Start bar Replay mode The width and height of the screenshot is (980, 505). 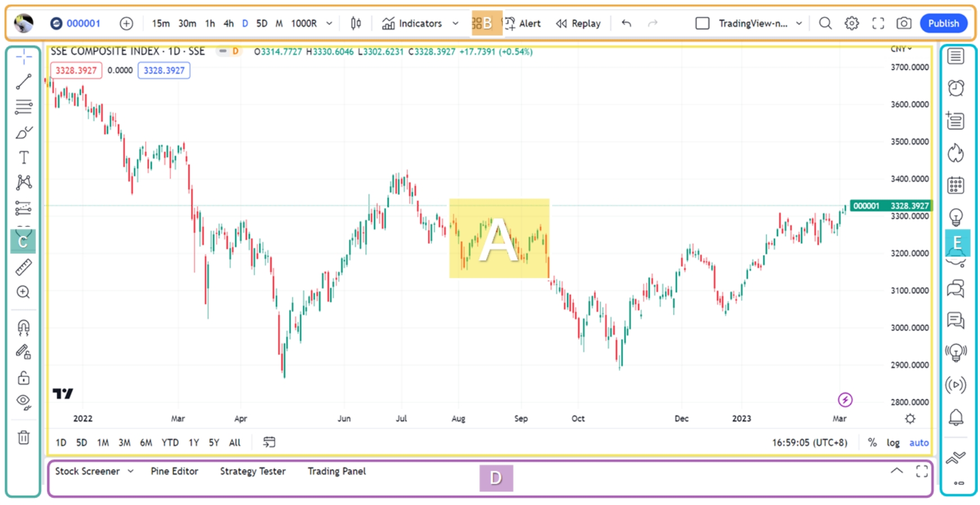(578, 23)
